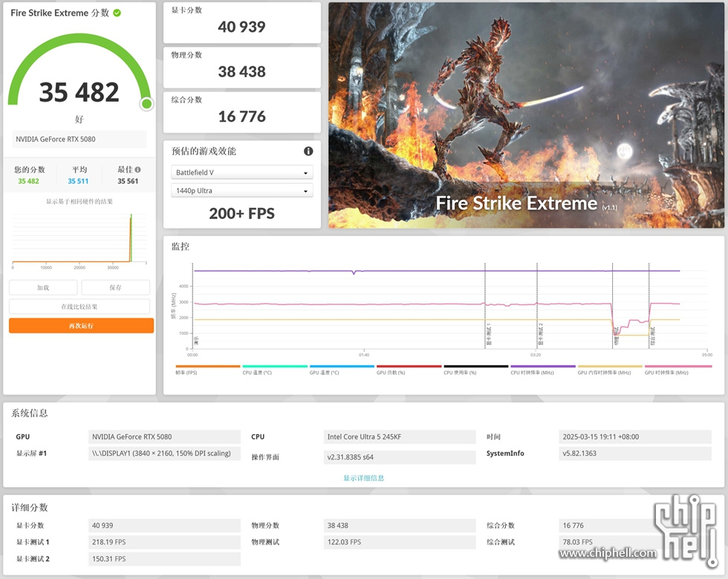Click the 显卡测试 2 marker on monitoring chart
The image size is (728, 579).
pyautogui.click(x=541, y=335)
